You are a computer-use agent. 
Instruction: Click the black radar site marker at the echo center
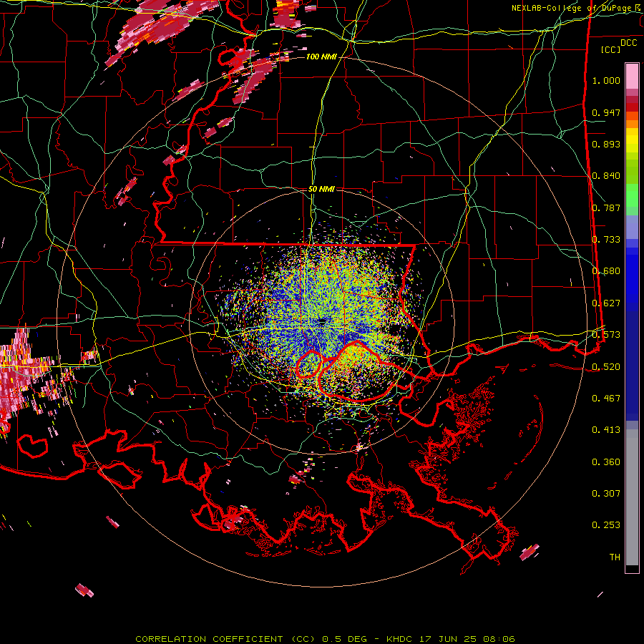point(323,321)
